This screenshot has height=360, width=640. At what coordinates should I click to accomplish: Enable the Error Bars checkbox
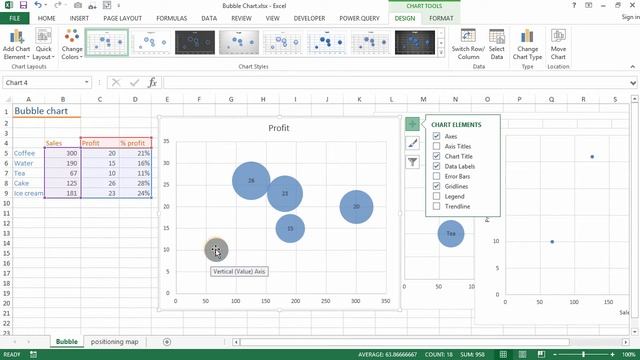436,176
